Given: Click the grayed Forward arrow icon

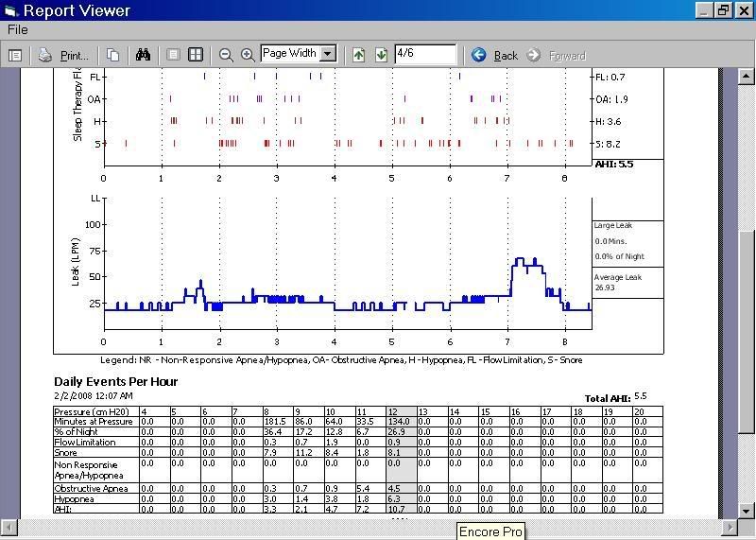Looking at the screenshot, I should [x=533, y=55].
